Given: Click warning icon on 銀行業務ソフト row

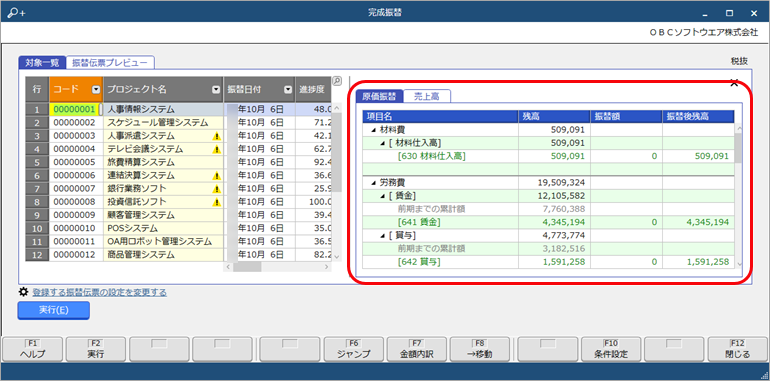Looking at the screenshot, I should click(x=216, y=189).
